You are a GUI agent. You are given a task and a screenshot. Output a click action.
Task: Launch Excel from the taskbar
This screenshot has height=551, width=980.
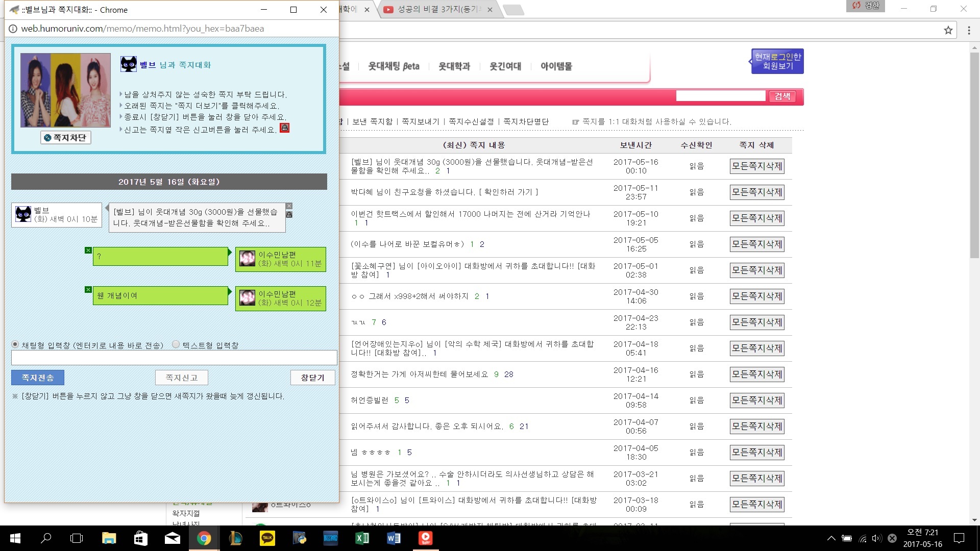click(362, 538)
